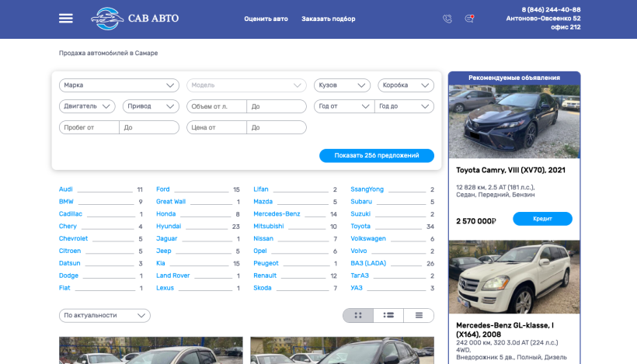Select the Volkswagen brand link

click(x=368, y=238)
